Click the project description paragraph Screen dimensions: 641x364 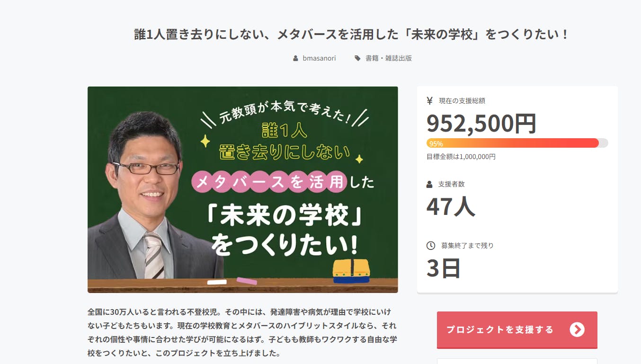242,333
